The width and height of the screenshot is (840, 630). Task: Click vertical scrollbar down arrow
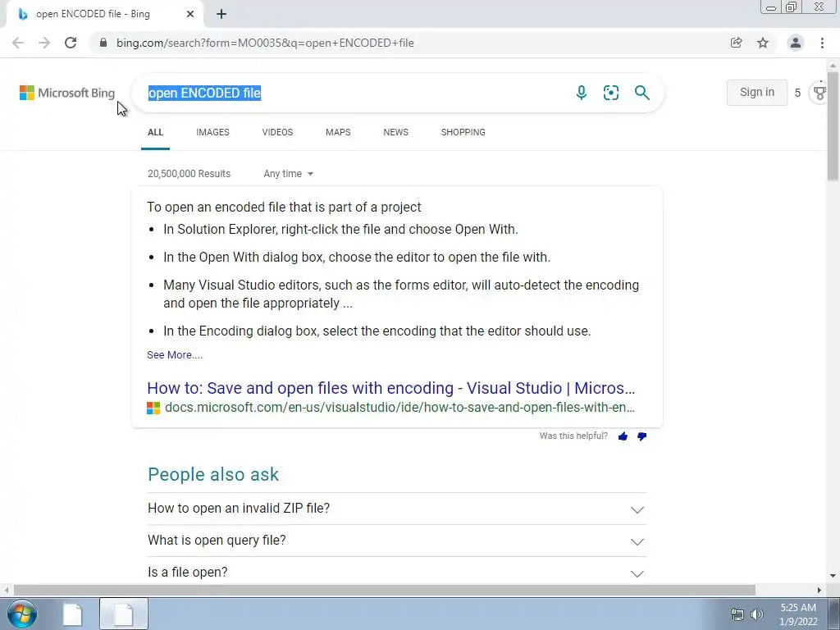coord(833,576)
